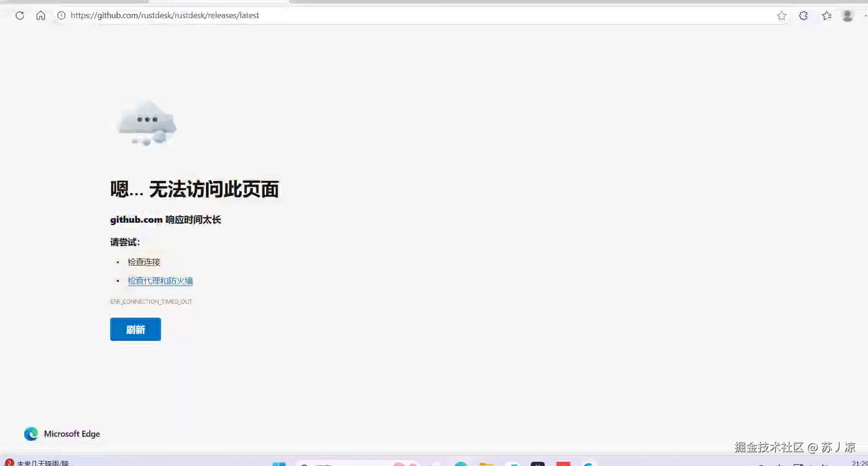Open the taskbar weather widget '未来几天降雨'
Viewport: 868px width, 466px height.
pos(40,463)
